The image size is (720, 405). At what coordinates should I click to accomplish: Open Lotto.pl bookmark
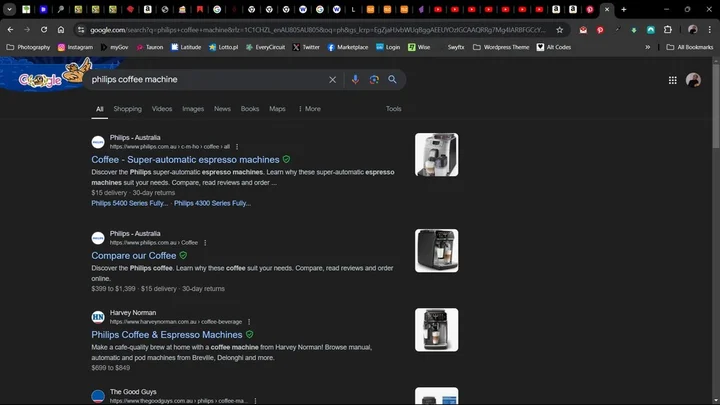pyautogui.click(x=223, y=47)
